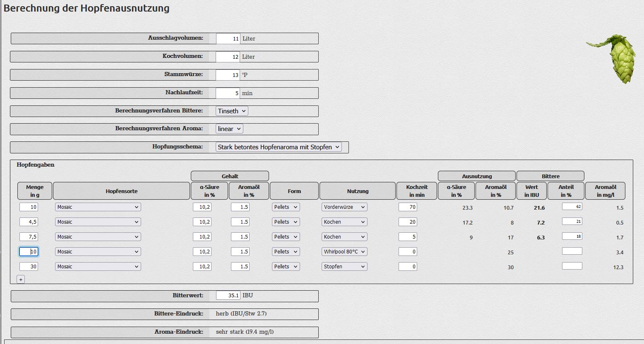Open the Stopfen usage dropdown
This screenshot has height=344, width=644.
344,267
